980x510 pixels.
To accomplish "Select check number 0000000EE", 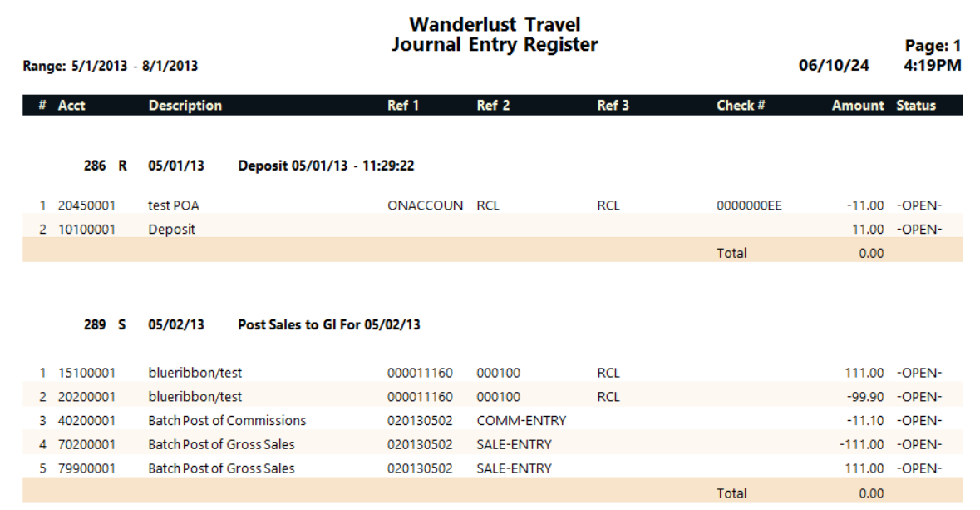I will click(749, 205).
